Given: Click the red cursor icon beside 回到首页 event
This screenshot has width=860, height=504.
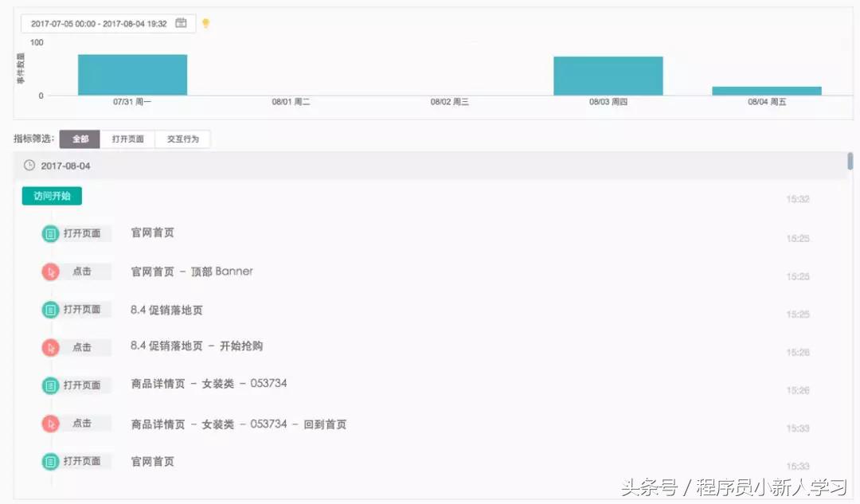Looking at the screenshot, I should pyautogui.click(x=50, y=423).
